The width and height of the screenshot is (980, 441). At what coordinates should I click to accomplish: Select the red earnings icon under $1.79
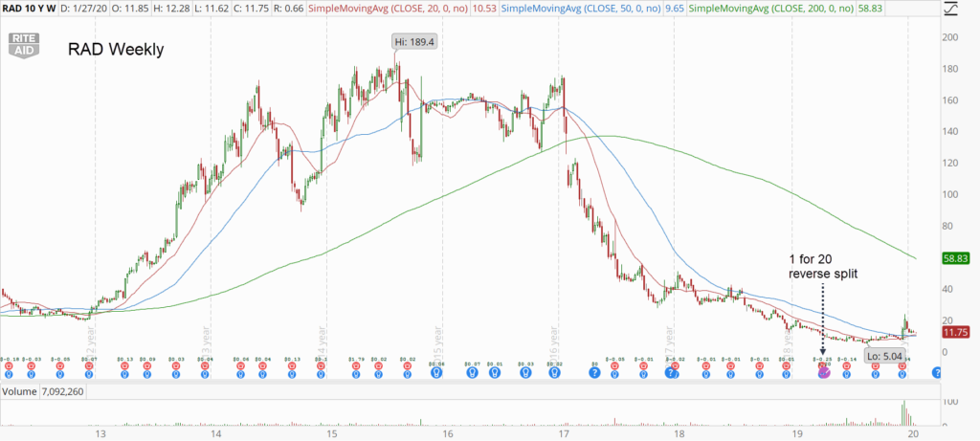tap(356, 365)
